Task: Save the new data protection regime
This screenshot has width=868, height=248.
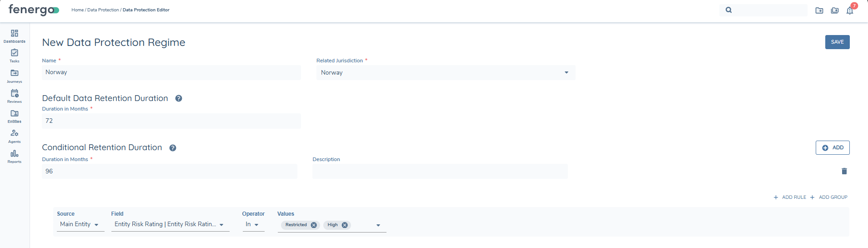Action: coord(837,42)
